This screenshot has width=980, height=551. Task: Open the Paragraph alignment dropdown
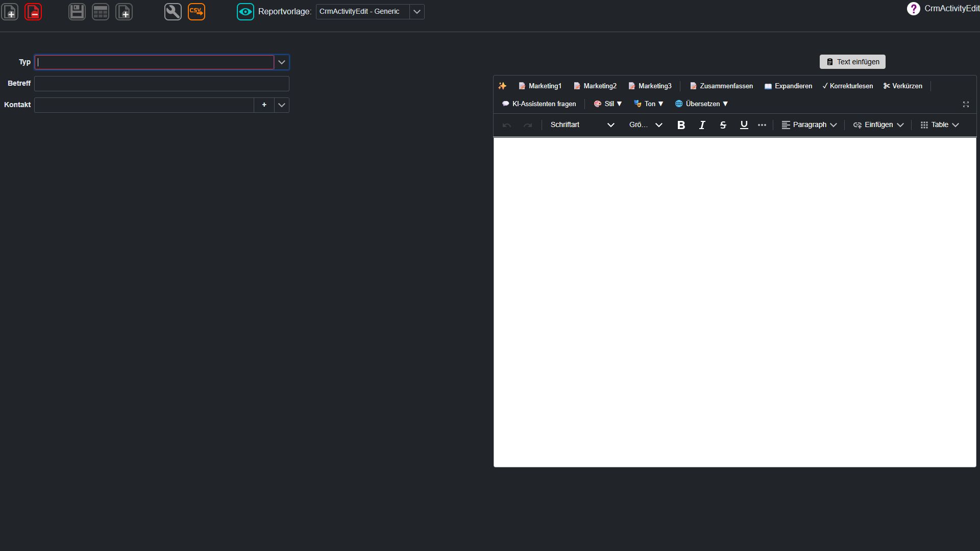pos(809,125)
